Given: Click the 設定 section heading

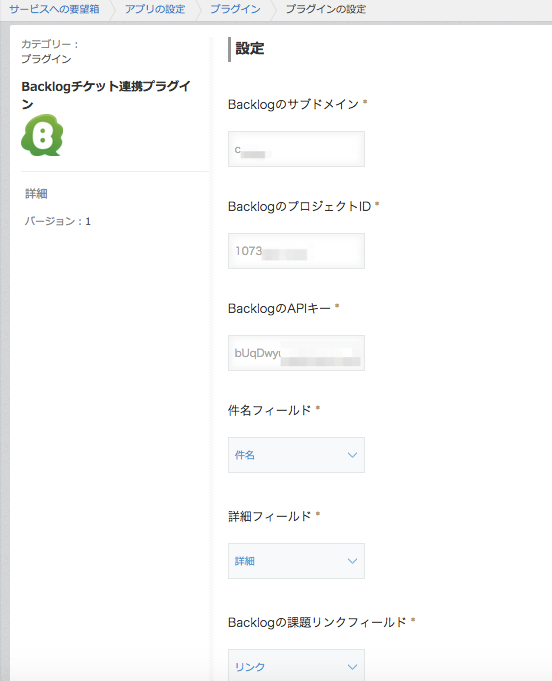Looking at the screenshot, I should click(x=250, y=48).
